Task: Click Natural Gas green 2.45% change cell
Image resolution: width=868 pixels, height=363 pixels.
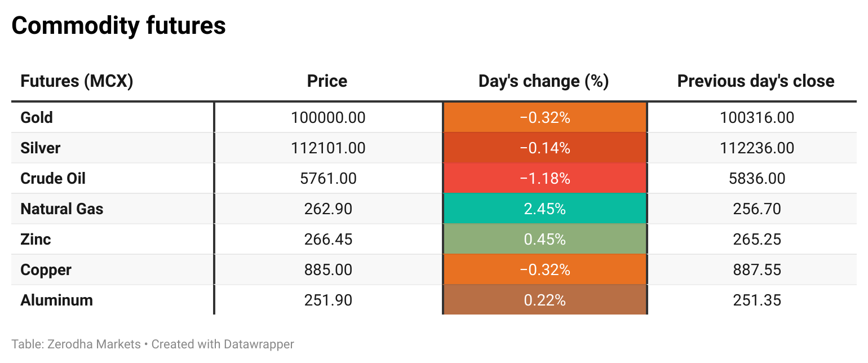Action: (544, 209)
